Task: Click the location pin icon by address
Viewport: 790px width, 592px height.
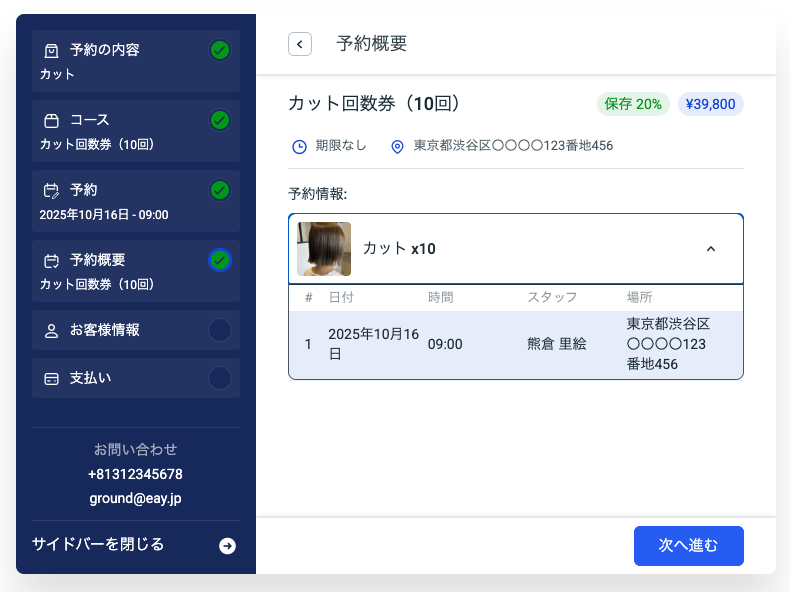Action: pos(397,147)
